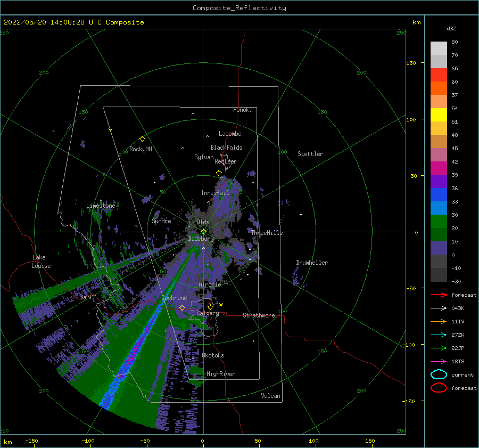Click the orange 111V arrow icon

(439, 321)
